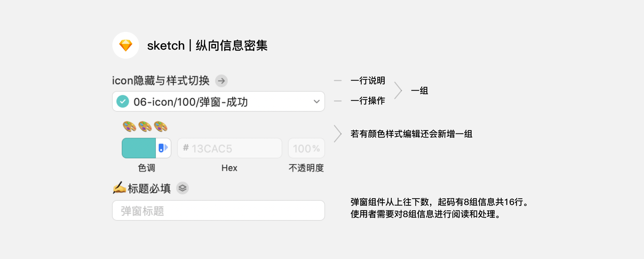Click the 一行说明 annotation text
The image size is (644, 259).
[x=368, y=81]
